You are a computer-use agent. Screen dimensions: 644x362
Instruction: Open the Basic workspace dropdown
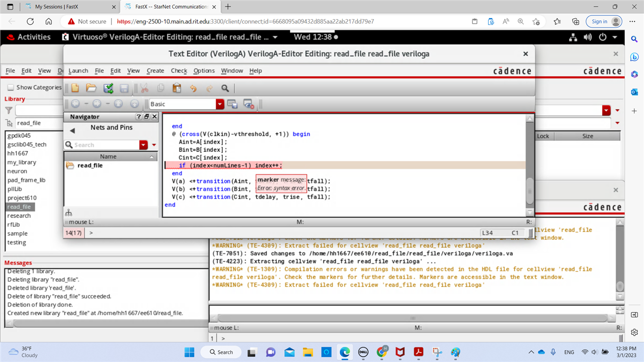tap(220, 104)
